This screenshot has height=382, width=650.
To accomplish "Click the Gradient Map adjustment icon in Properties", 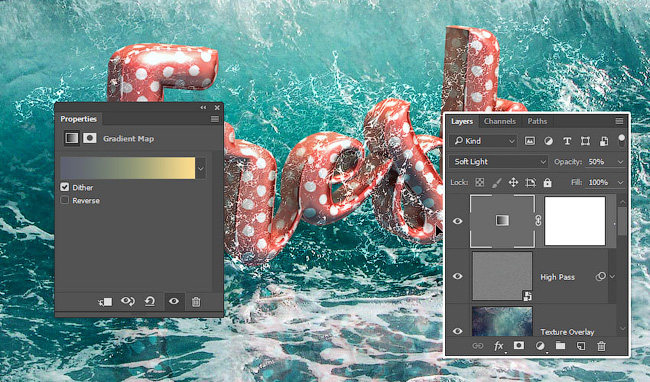I will 71,138.
